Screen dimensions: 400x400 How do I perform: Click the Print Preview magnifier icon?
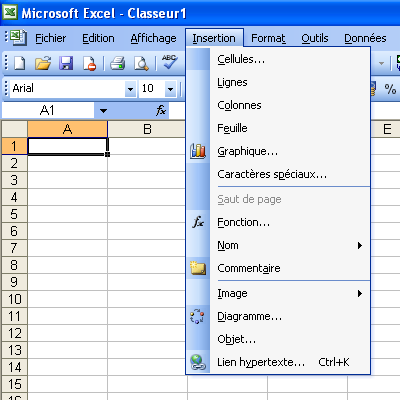pyautogui.click(x=141, y=63)
